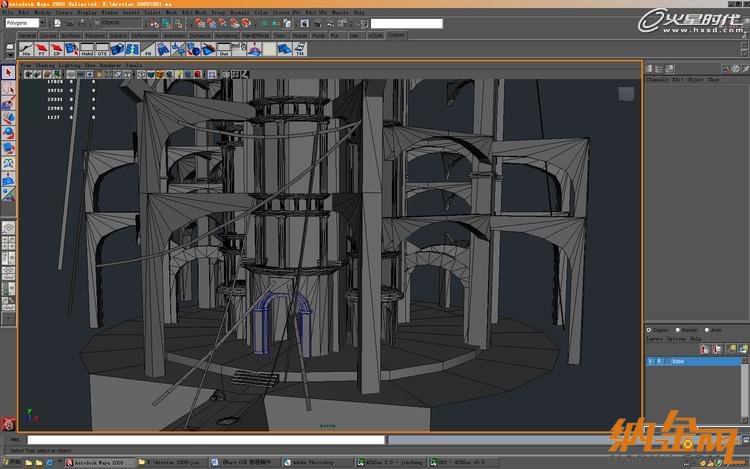Click the viewport Panels menu label
This screenshot has width=750, height=469.
[x=132, y=64]
